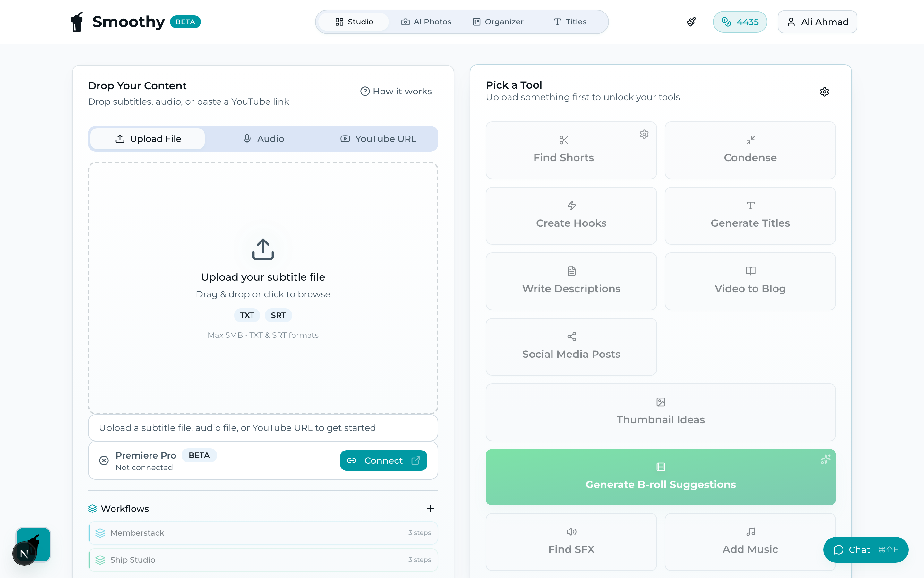Select the Find Shorts tool
Screen dimensions: 924x578
click(571, 150)
